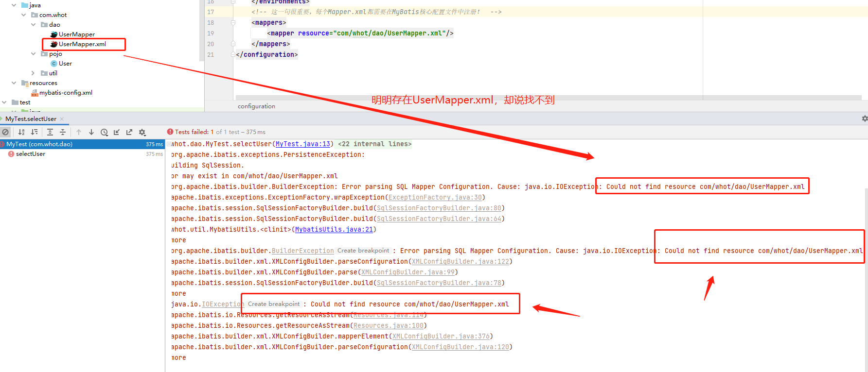Viewport: 868px width, 372px height.
Task: Open SqlSessionFactoryBuilder.java:78 link
Action: coord(439,283)
